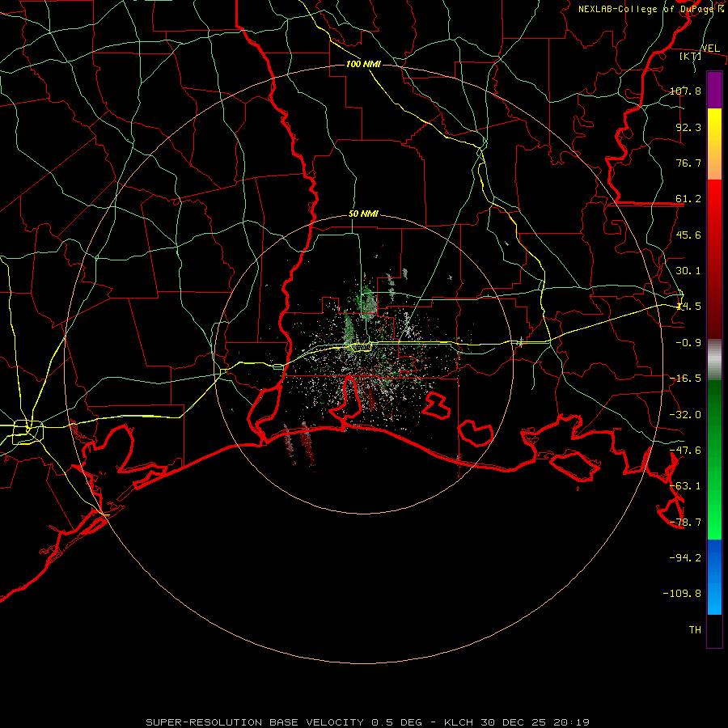Click the -109.8 velocity scale value
Image resolution: width=728 pixels, height=728 pixels.
pos(683,594)
